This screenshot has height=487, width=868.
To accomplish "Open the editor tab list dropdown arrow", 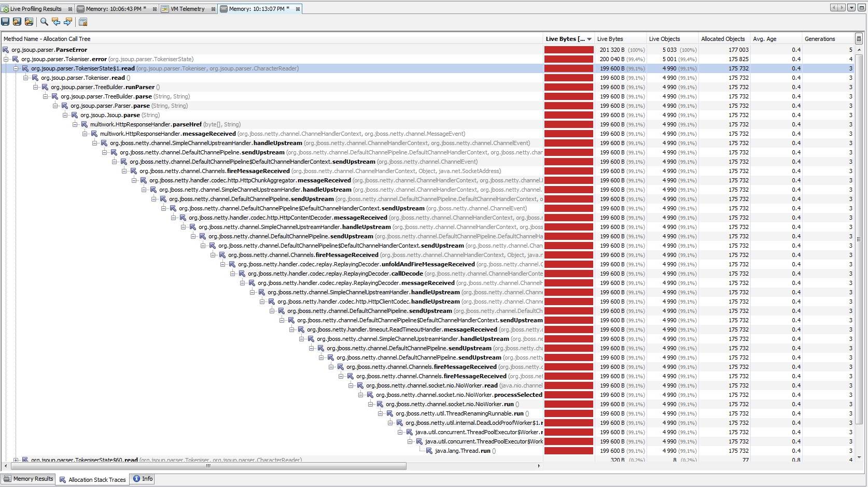I will coord(851,8).
